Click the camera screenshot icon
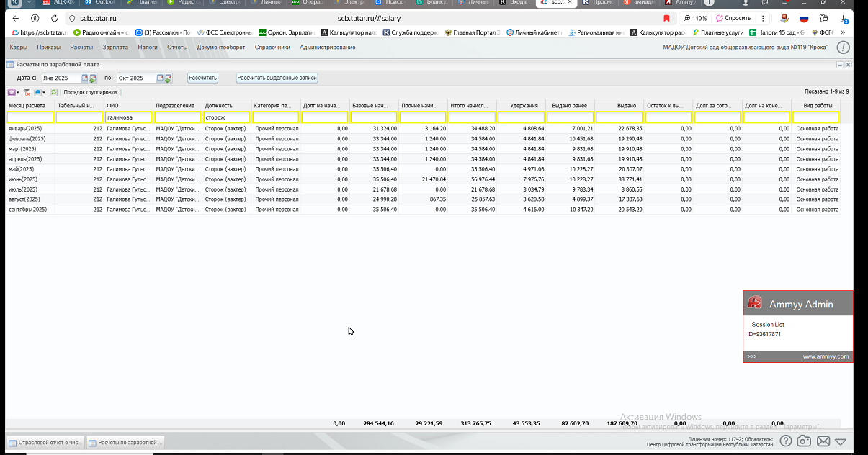This screenshot has width=868, height=455. (x=805, y=441)
